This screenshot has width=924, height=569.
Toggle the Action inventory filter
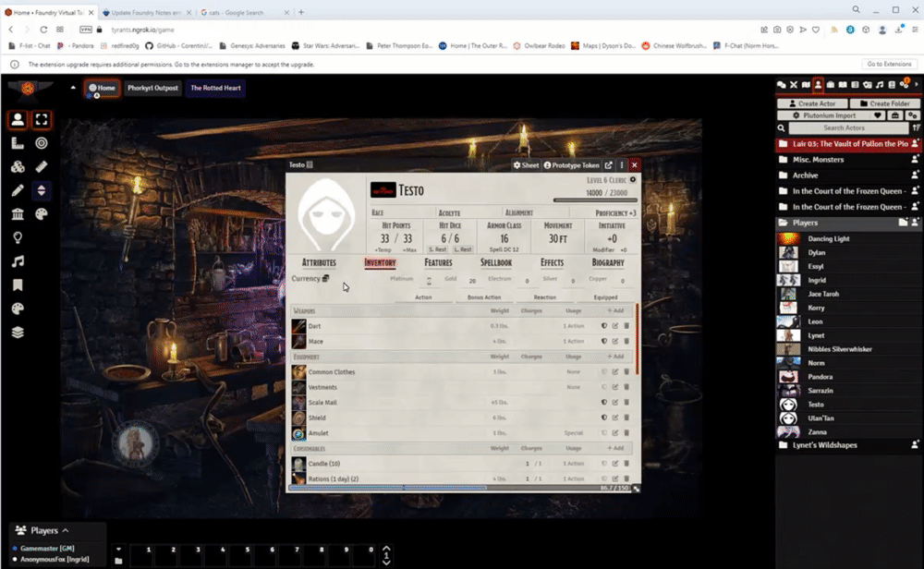423,297
